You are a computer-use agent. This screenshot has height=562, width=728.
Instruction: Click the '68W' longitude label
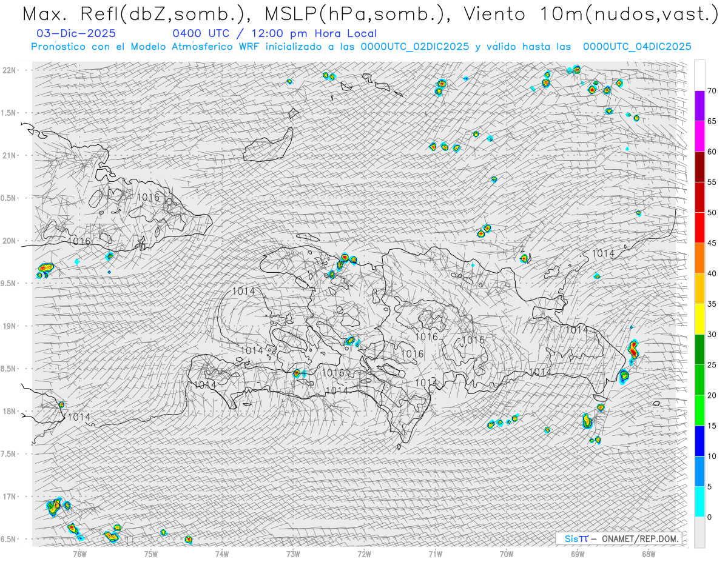649,554
